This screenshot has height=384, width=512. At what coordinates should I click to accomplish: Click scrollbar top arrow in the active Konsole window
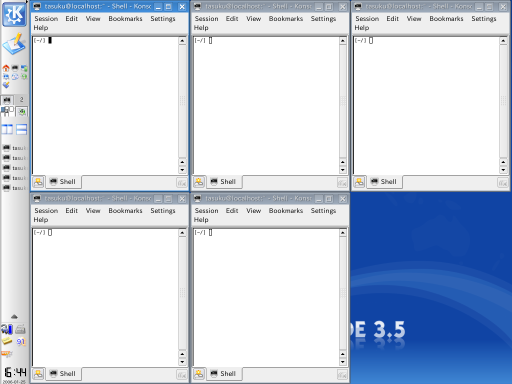point(182,41)
